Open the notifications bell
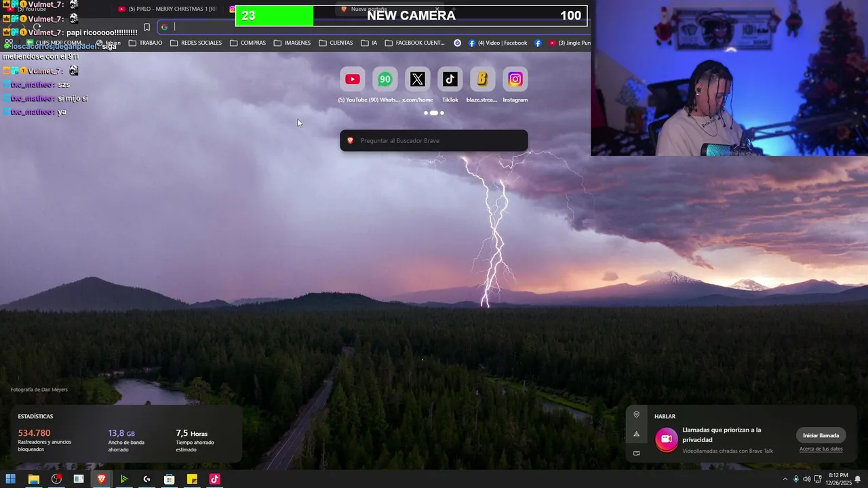The image size is (868, 488). tap(858, 479)
